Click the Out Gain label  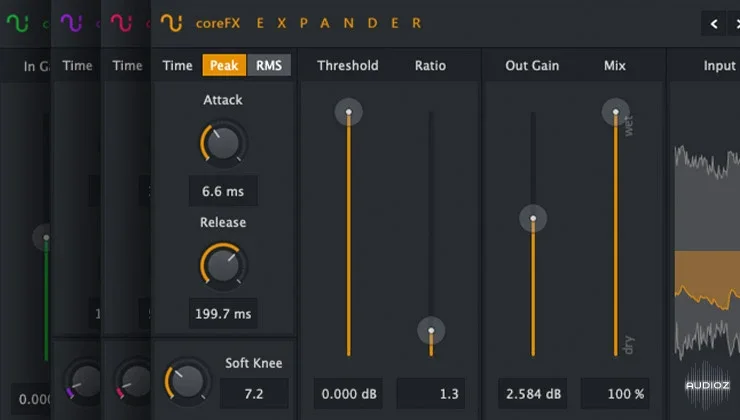click(532, 66)
